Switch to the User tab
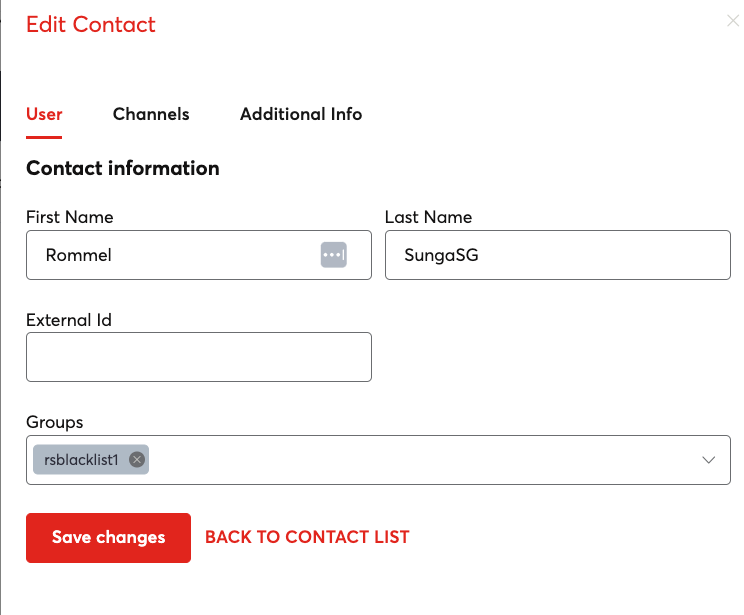The width and height of the screenshot is (744, 615). tap(44, 114)
